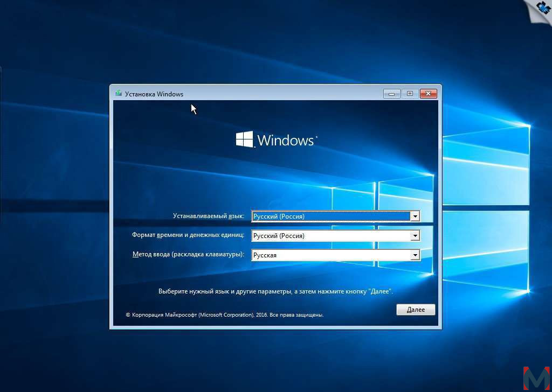Expand the Устанавливаемый язык dropdown arrow
Image resolution: width=552 pixels, height=392 pixels.
[x=415, y=216]
